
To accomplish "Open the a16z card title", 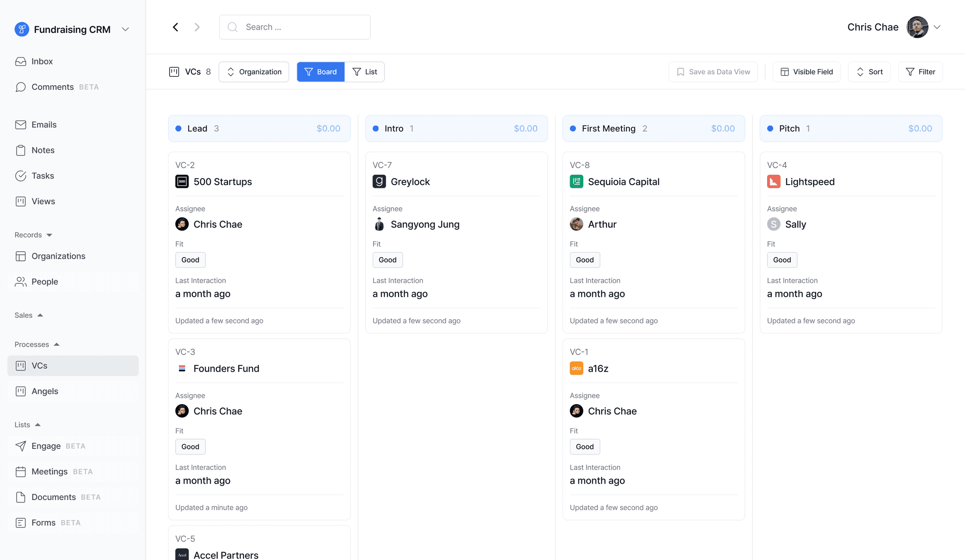I will click(x=598, y=368).
